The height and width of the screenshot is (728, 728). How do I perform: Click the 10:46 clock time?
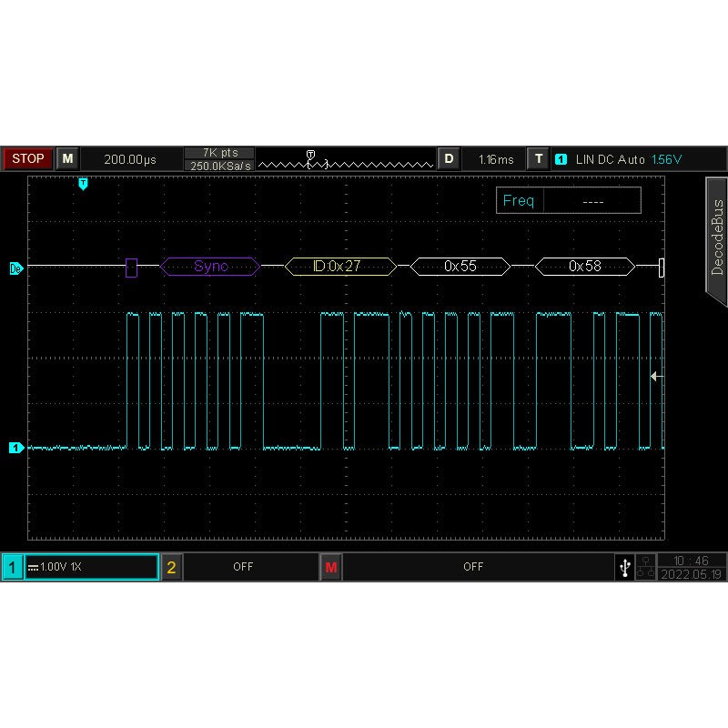[692, 561]
